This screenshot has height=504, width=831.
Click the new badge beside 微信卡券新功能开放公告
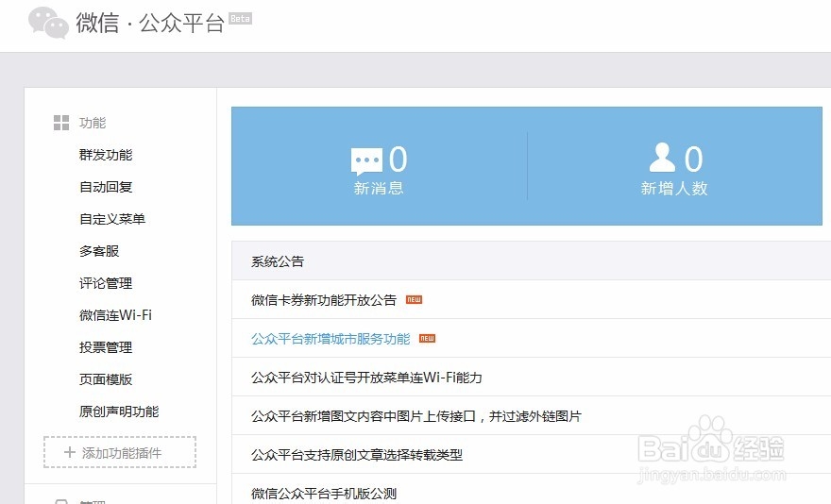pyautogui.click(x=414, y=300)
